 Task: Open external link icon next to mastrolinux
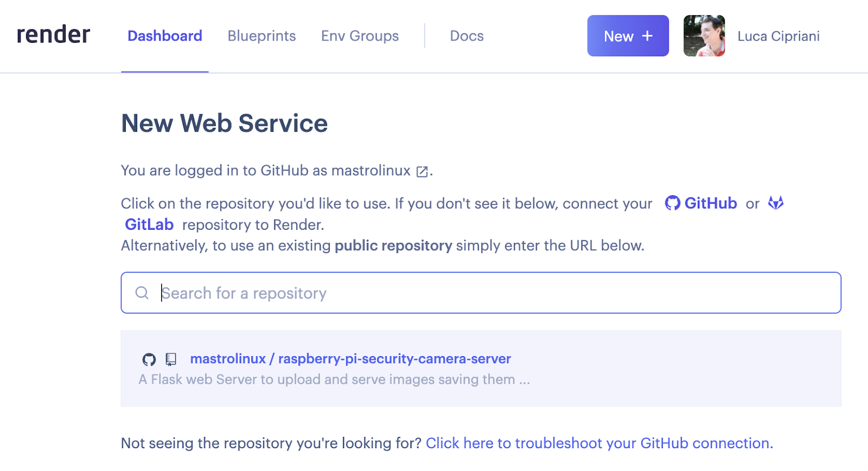point(422,172)
